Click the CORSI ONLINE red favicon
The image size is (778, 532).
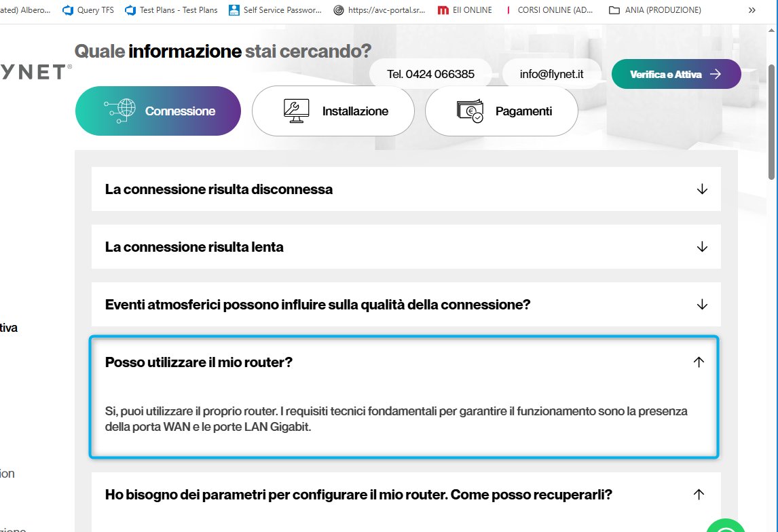point(508,10)
